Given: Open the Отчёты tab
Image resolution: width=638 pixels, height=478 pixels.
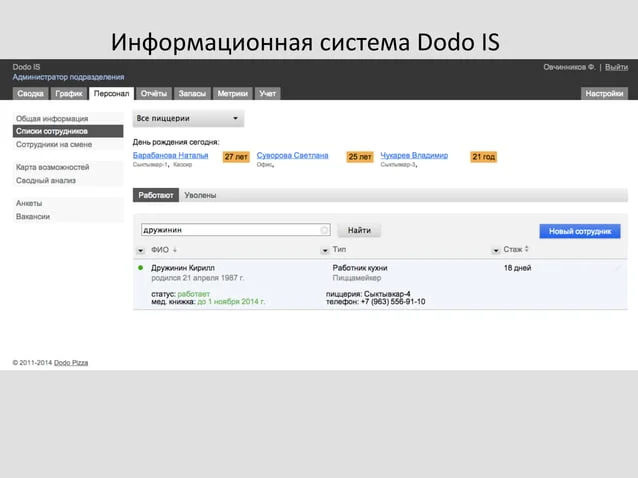Looking at the screenshot, I should (x=154, y=94).
